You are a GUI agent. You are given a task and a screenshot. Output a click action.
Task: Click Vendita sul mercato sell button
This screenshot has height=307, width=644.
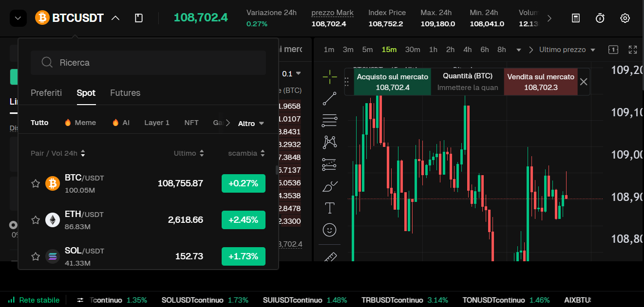[x=541, y=82]
